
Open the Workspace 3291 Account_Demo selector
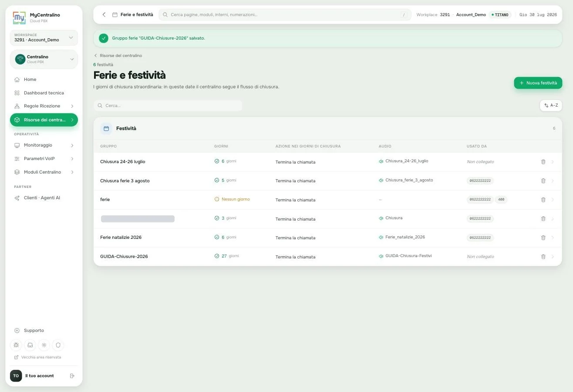[x=44, y=38]
